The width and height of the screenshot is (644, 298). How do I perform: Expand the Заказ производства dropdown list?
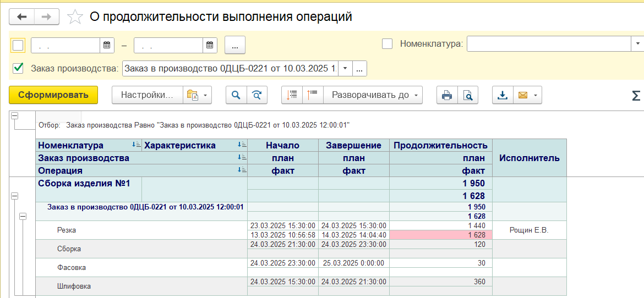(x=345, y=69)
